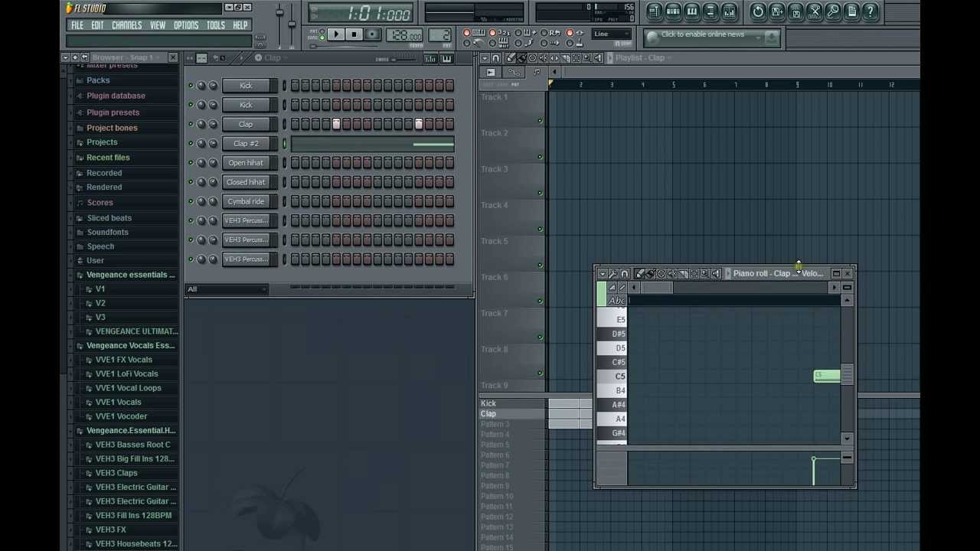This screenshot has width=980, height=551.
Task: Select delete tool in piano roll
Action: pyautogui.click(x=661, y=273)
